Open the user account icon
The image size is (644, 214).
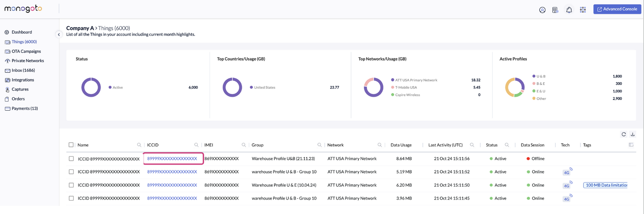tap(542, 10)
